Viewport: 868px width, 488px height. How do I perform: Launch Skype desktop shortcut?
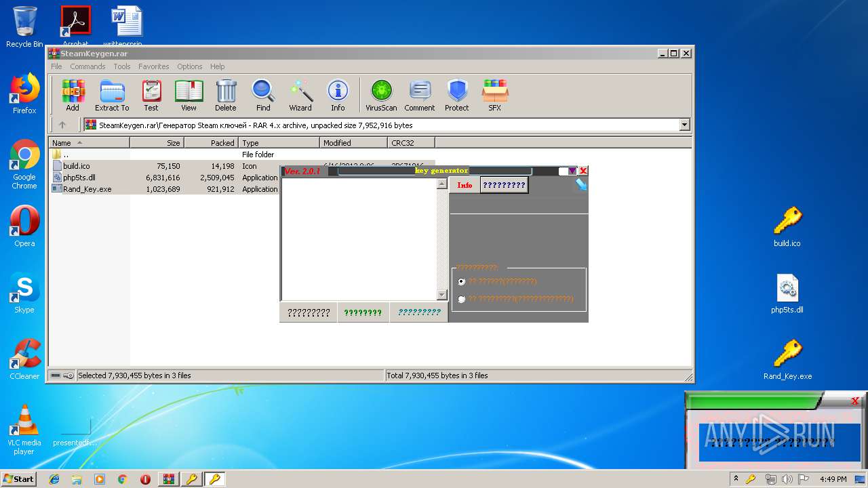[x=24, y=293]
